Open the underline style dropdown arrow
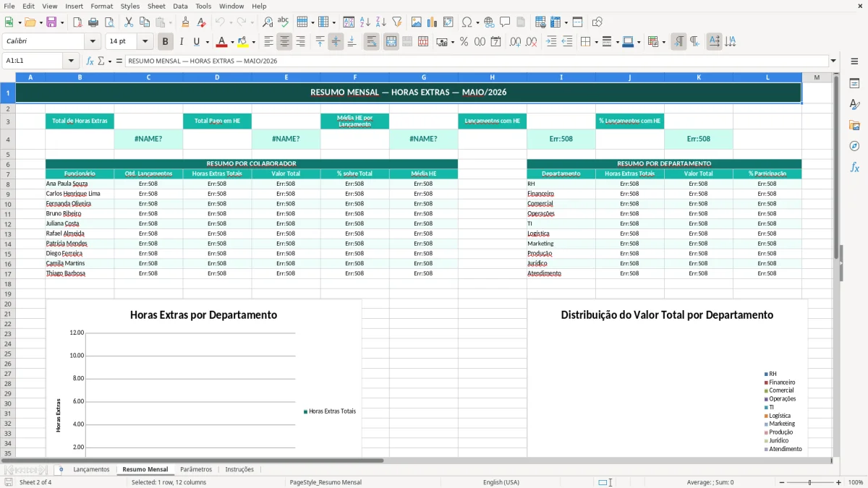Viewport: 868px width, 488px height. click(208, 42)
